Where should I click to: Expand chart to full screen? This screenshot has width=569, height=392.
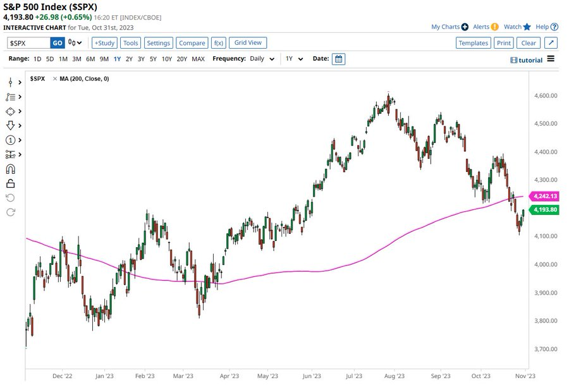pyautogui.click(x=551, y=43)
